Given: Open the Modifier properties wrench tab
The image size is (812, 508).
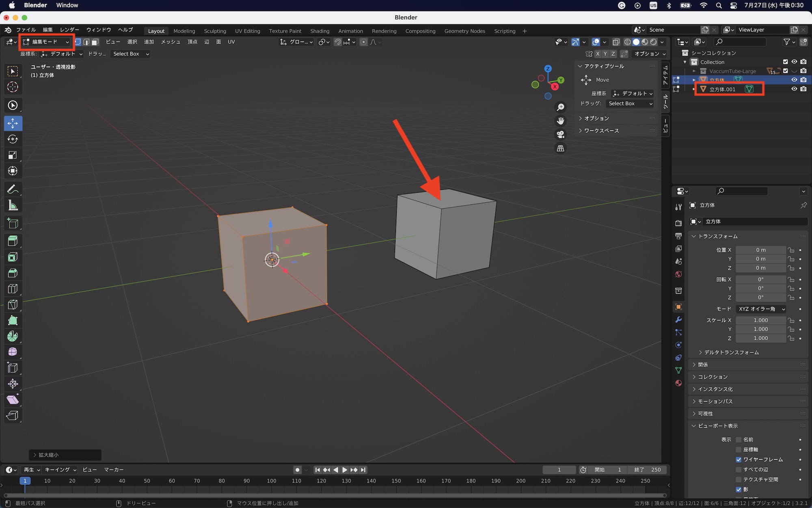Looking at the screenshot, I should point(678,320).
